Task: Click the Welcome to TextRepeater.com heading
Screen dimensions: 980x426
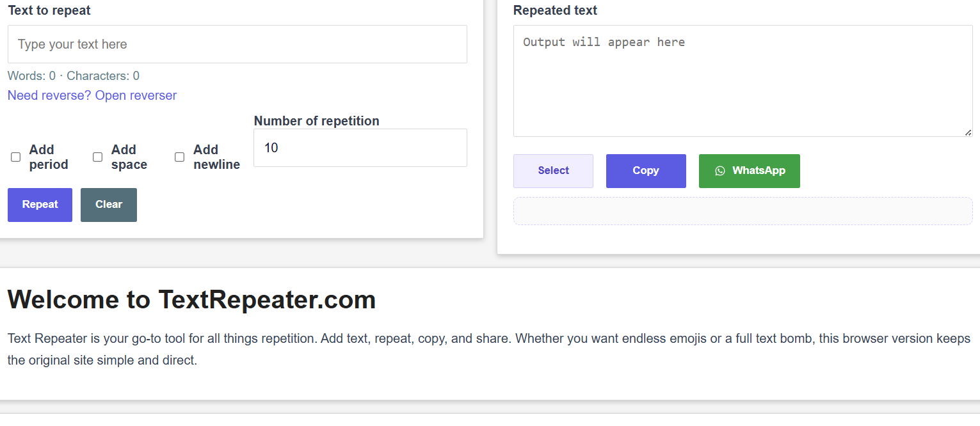Action: (x=191, y=299)
